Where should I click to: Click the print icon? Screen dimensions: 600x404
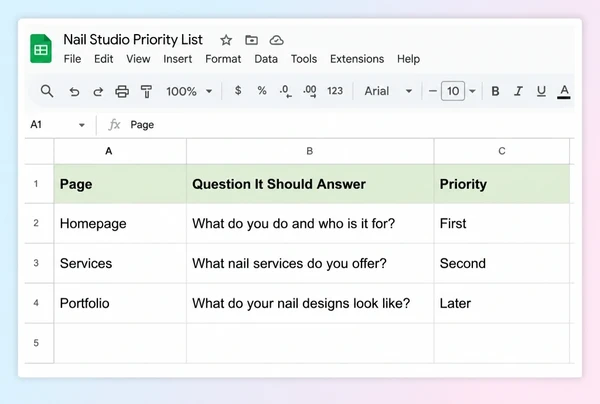(x=122, y=91)
